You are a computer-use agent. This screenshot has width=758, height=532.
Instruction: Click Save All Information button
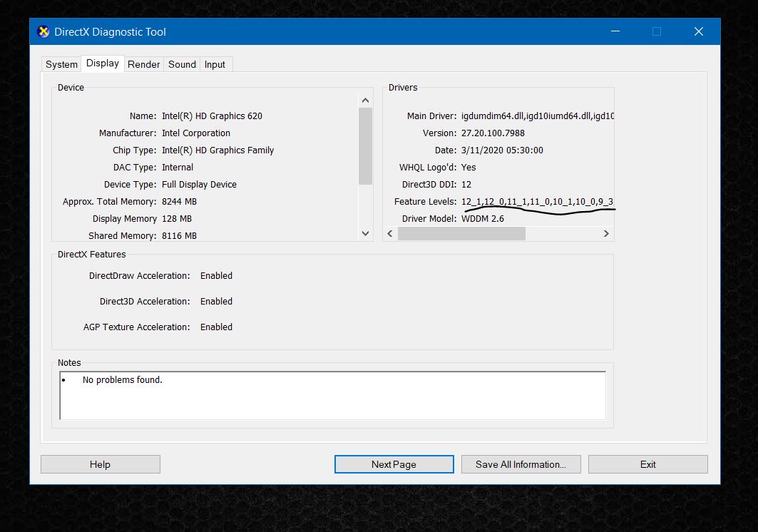(521, 464)
